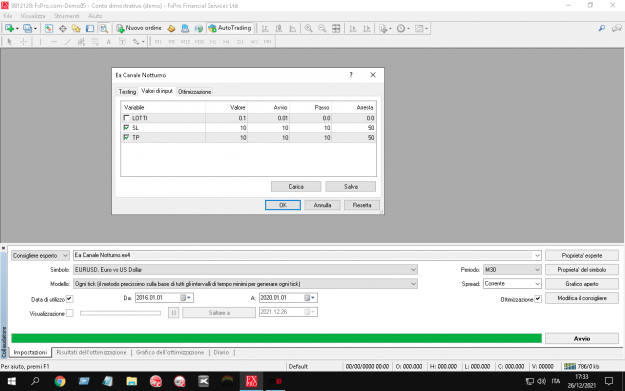Switch to the Testing tab
The image size is (625, 391).
tap(127, 92)
